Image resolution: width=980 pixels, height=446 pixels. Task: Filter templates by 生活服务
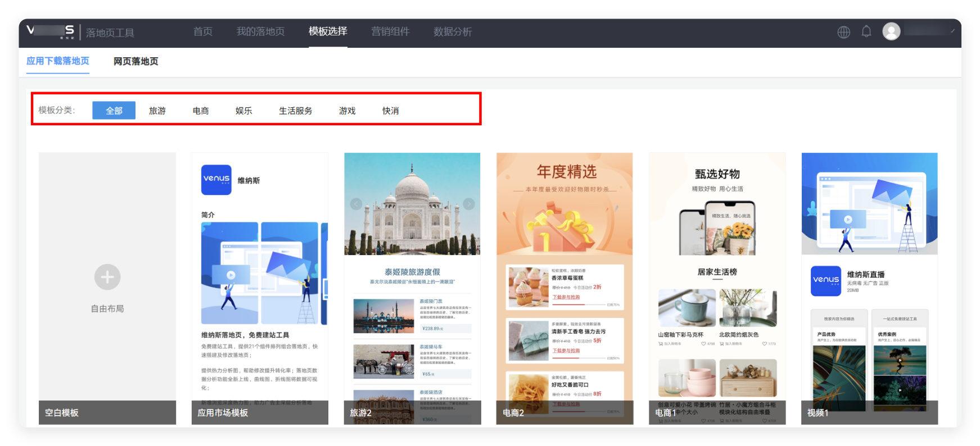point(296,111)
